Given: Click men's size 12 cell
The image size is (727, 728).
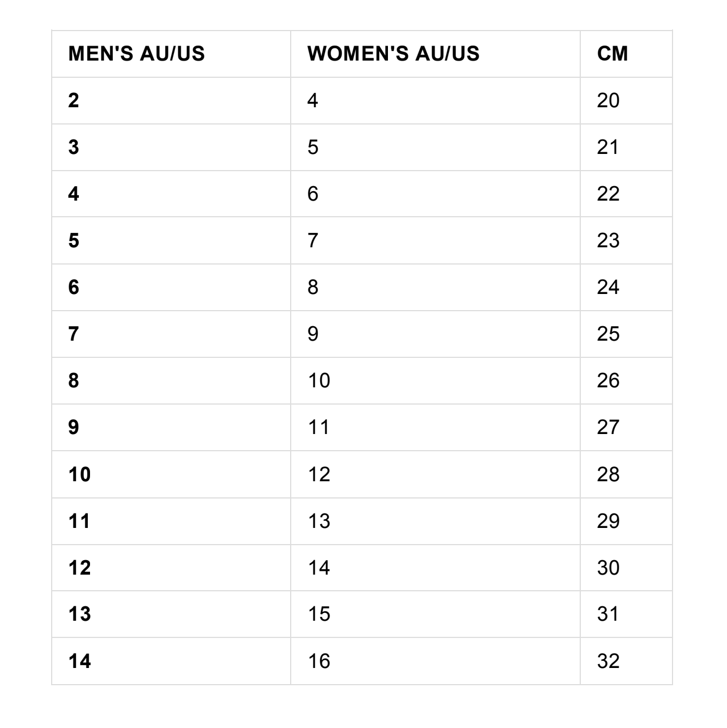Looking at the screenshot, I should coord(79,568).
